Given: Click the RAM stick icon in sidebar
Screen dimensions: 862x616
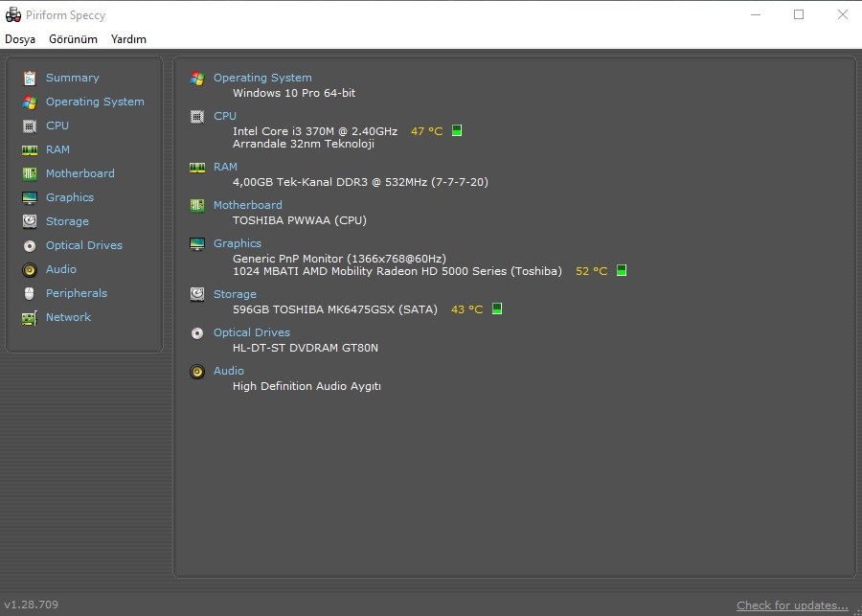Looking at the screenshot, I should point(29,150).
